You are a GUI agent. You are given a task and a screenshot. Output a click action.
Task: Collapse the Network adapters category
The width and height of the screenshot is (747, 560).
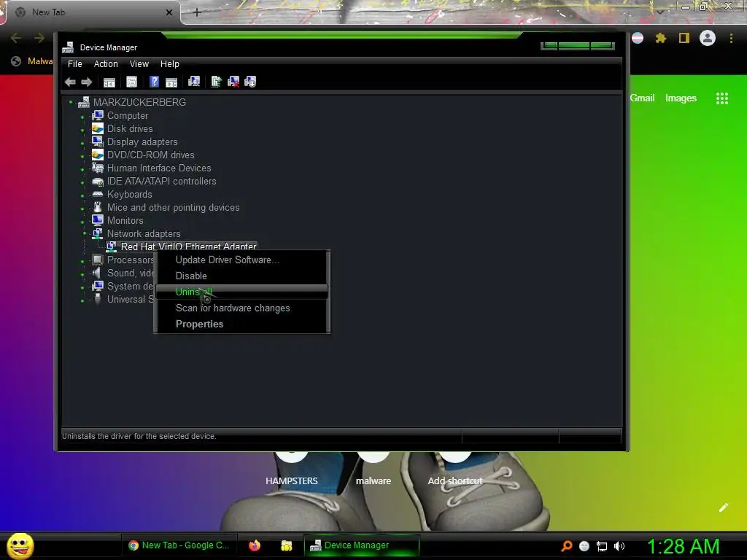(x=85, y=233)
